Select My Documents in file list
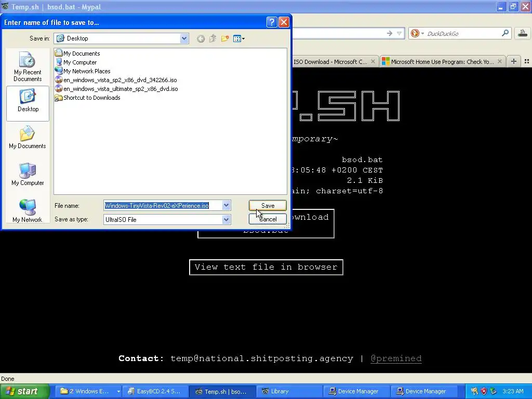The width and height of the screenshot is (532, 399). [78, 54]
